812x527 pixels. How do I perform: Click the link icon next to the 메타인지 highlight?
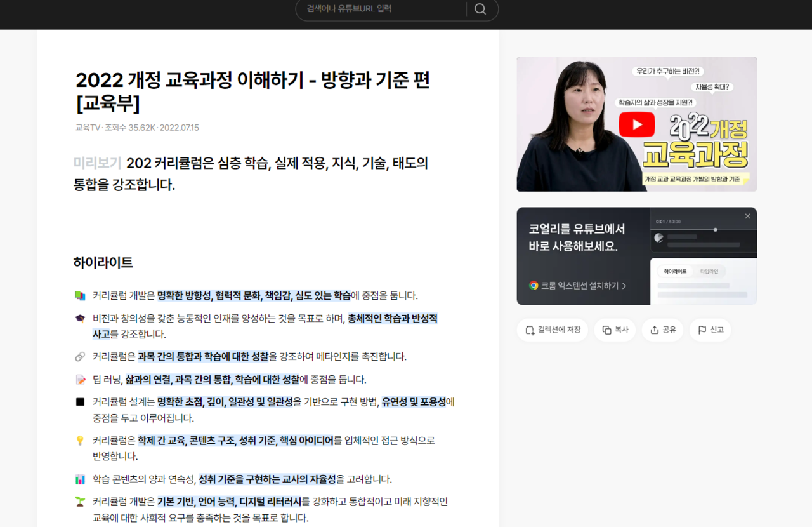pyautogui.click(x=79, y=356)
